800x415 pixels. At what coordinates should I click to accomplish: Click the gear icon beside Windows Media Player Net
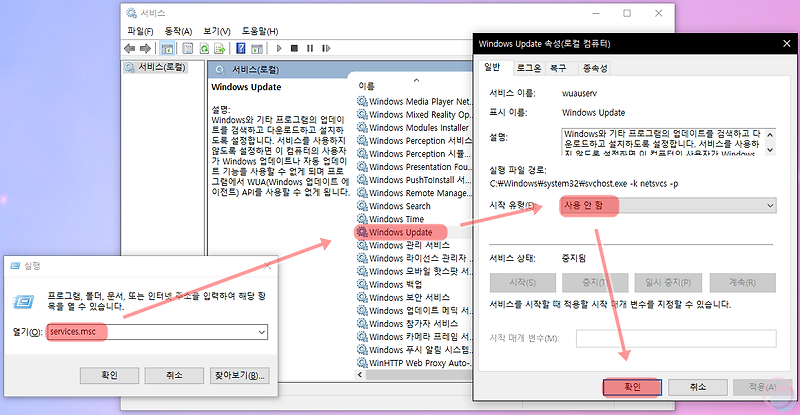coord(362,101)
